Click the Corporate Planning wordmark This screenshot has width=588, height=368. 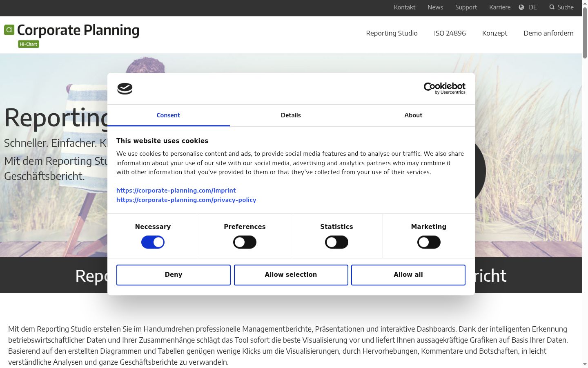(78, 30)
